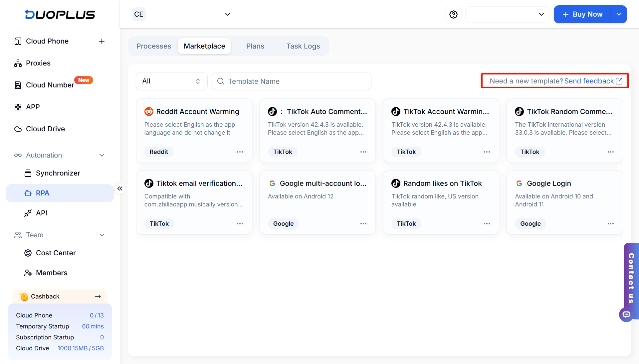Open more options for Reddit Account Warming
639x364 pixels.
240,152
